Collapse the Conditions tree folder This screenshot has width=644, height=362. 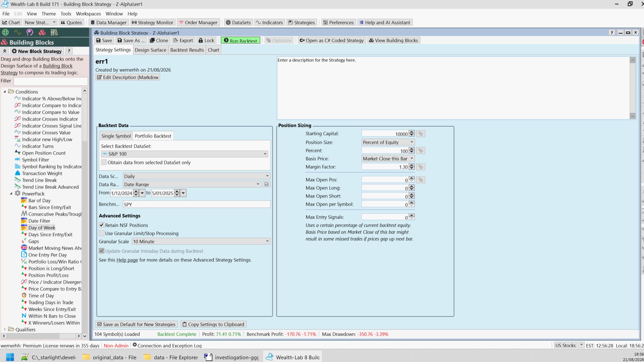(x=5, y=92)
